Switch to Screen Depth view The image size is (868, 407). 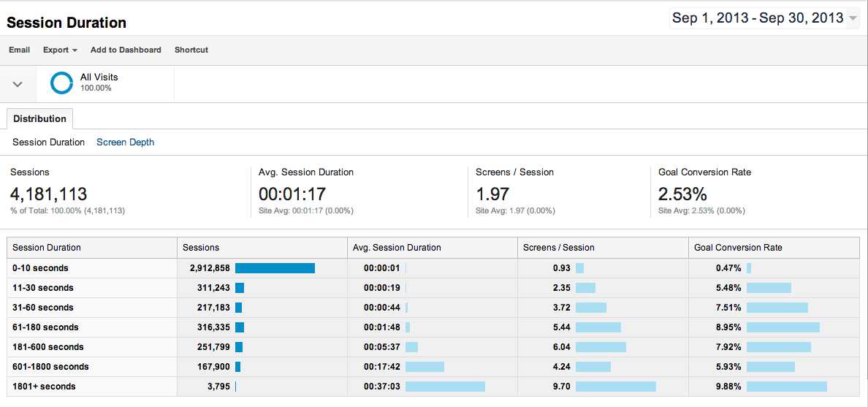point(125,142)
